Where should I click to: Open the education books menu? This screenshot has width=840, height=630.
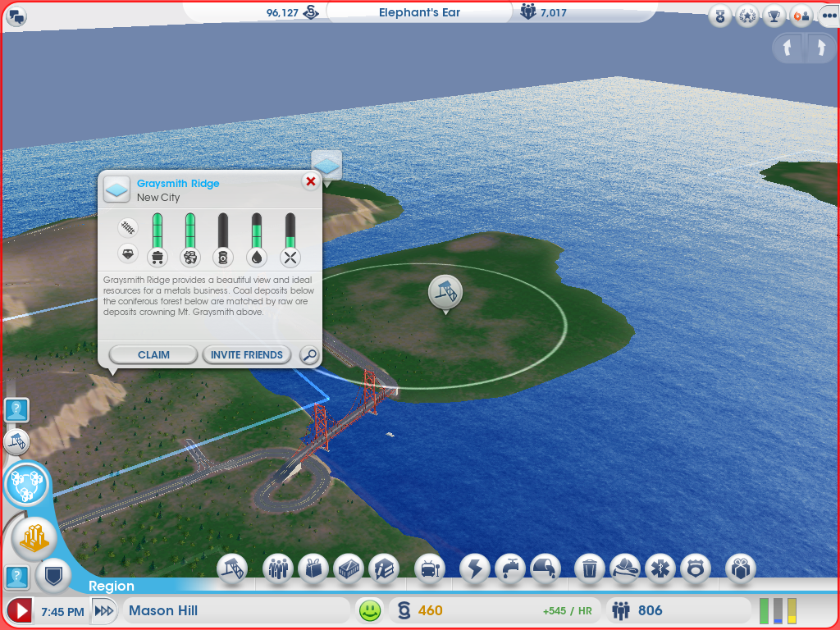tap(384, 569)
